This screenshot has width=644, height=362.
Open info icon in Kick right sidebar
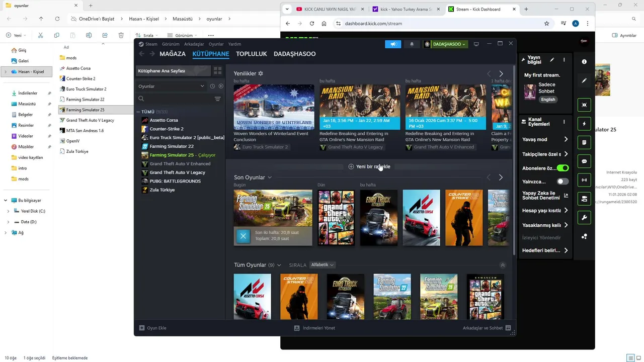(584, 62)
